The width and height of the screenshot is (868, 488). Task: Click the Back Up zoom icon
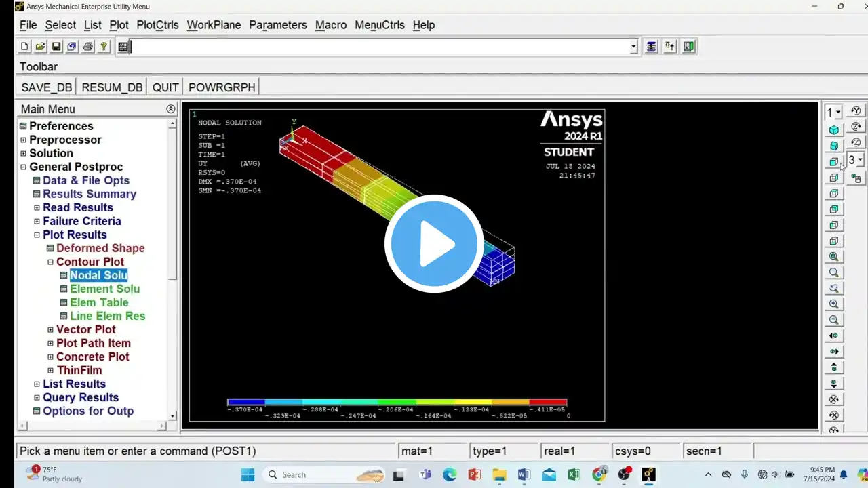point(834,288)
